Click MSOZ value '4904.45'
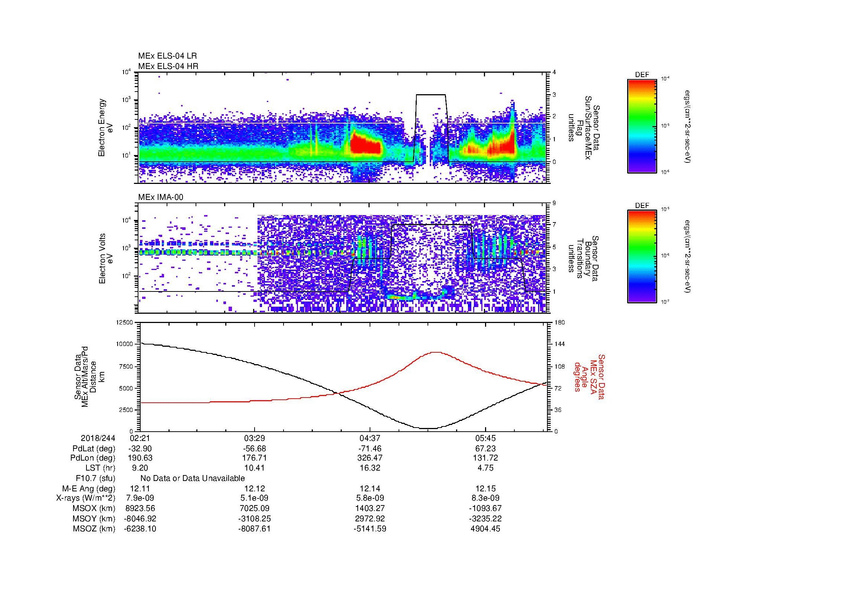 tap(485, 529)
